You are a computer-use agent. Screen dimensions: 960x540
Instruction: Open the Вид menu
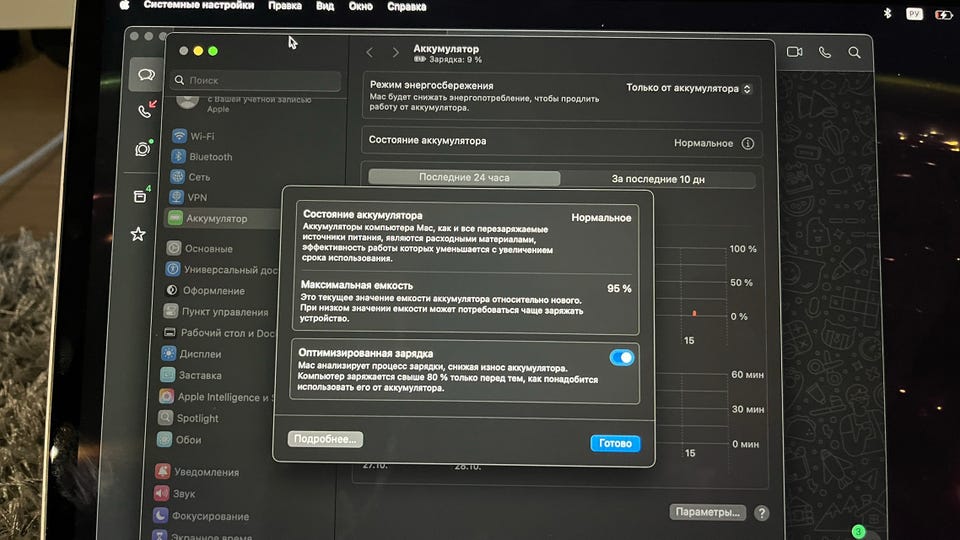[324, 6]
